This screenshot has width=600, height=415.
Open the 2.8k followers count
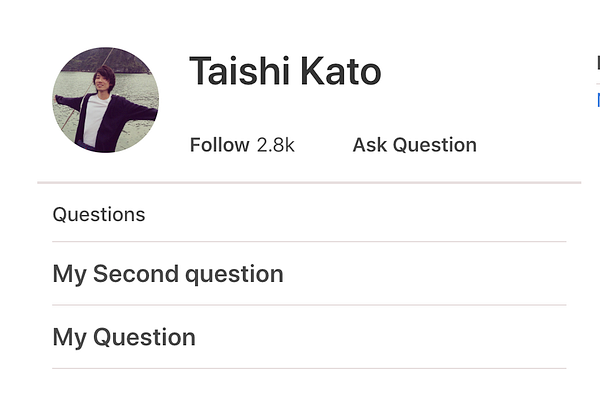pyautogui.click(x=276, y=145)
